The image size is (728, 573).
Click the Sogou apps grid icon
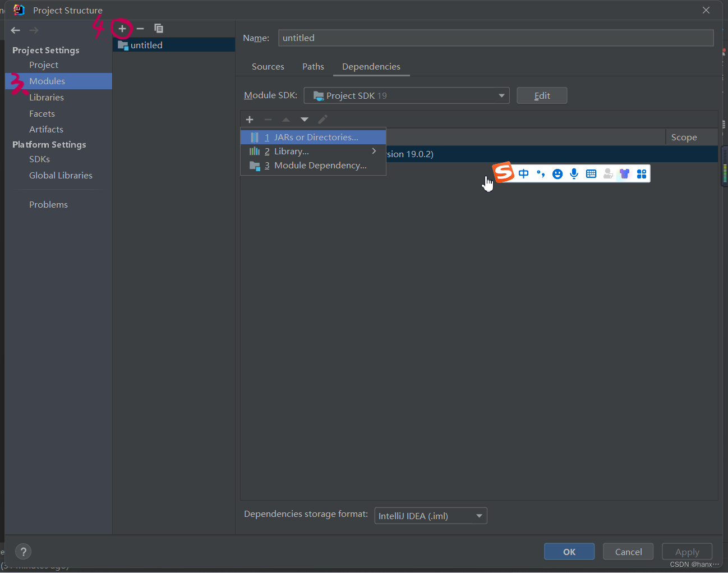point(641,174)
